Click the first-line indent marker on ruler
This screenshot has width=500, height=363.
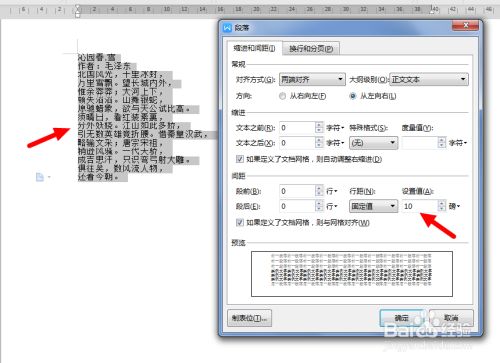[78, 7]
